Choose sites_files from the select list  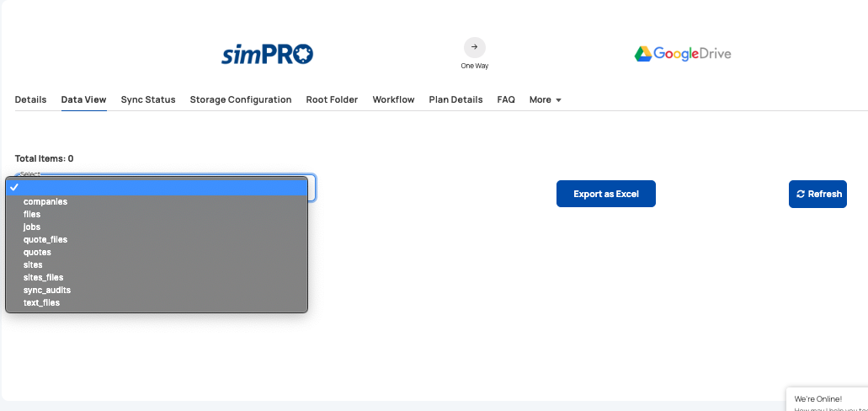157,277
